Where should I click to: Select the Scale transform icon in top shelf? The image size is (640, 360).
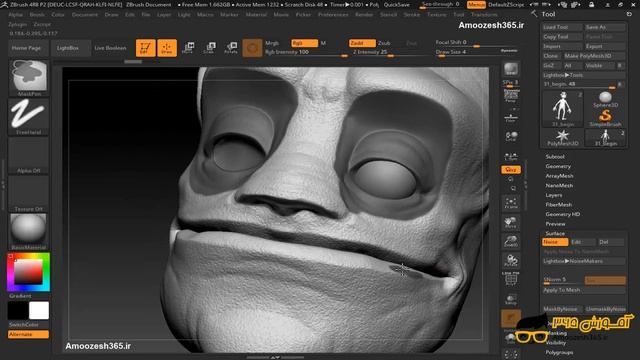(209, 48)
